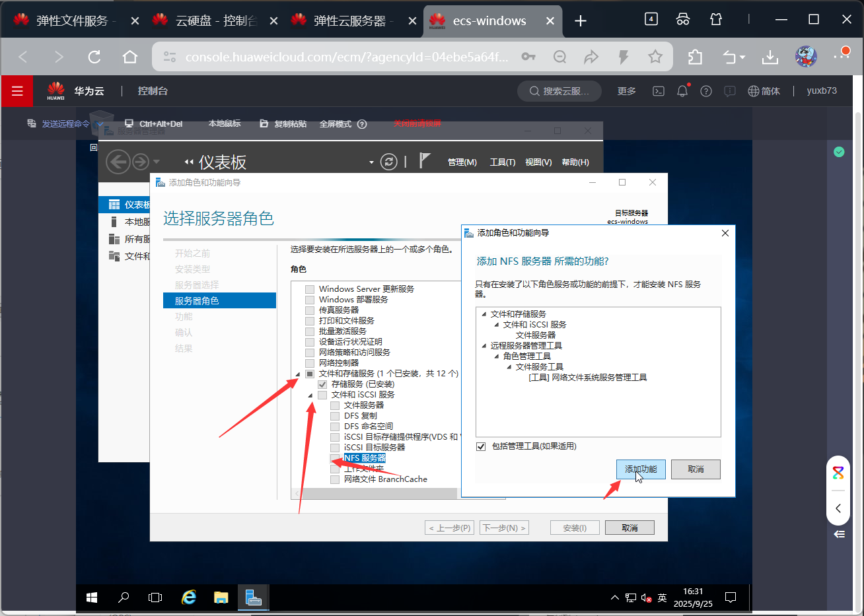
Task: Reload the browser page
Action: (94, 57)
